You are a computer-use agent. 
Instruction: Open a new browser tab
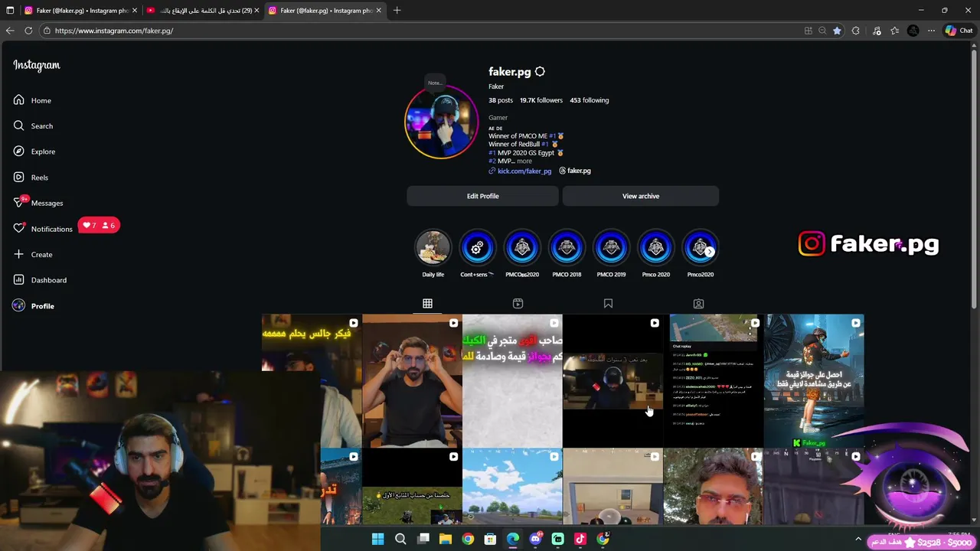[x=397, y=11]
